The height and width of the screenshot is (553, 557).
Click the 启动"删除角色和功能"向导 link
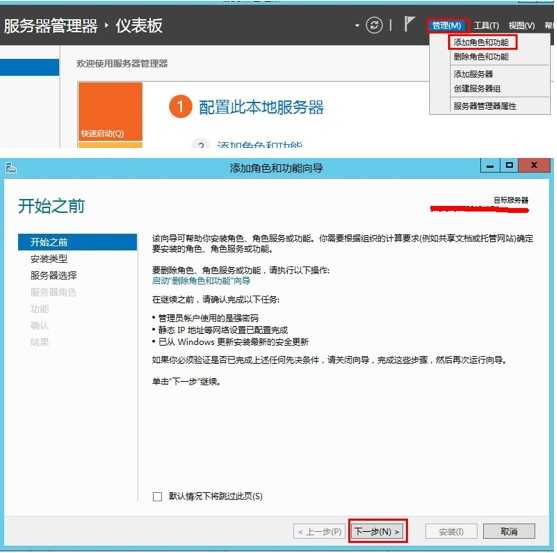pos(201,281)
